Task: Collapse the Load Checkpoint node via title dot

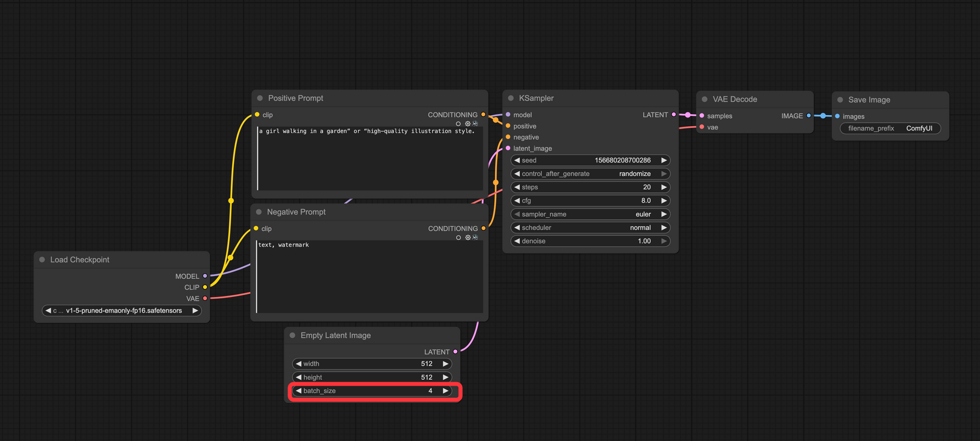Action: pos(42,259)
